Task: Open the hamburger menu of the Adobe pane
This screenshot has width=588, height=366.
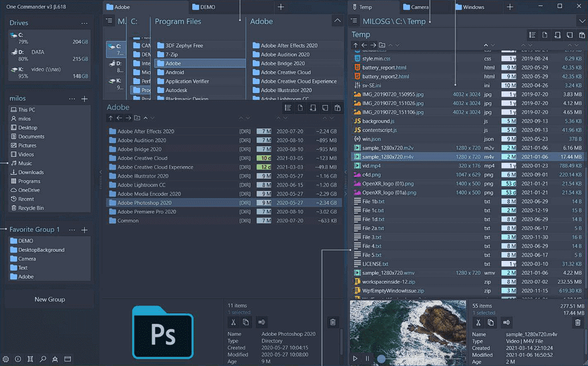Action: coord(109,21)
